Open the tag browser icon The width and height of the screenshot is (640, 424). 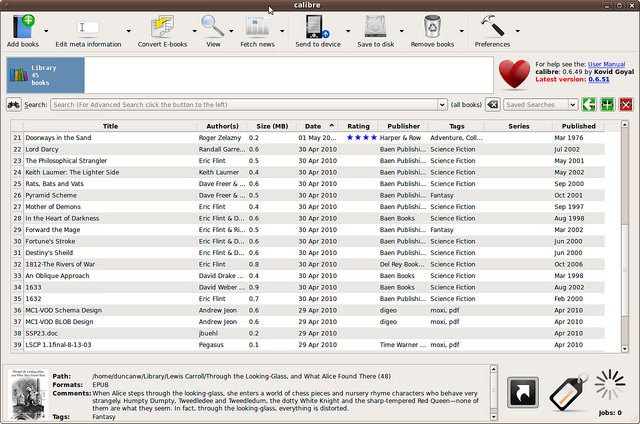568,392
